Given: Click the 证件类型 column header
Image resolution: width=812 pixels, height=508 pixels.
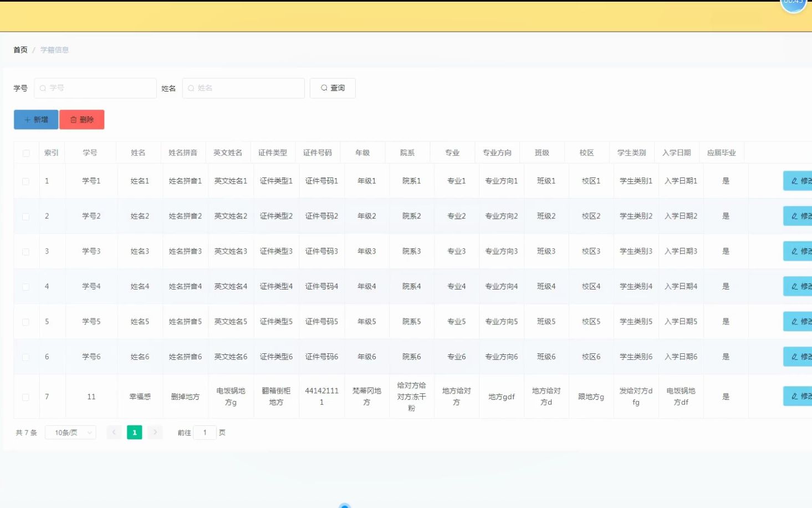Looking at the screenshot, I should coord(273,153).
